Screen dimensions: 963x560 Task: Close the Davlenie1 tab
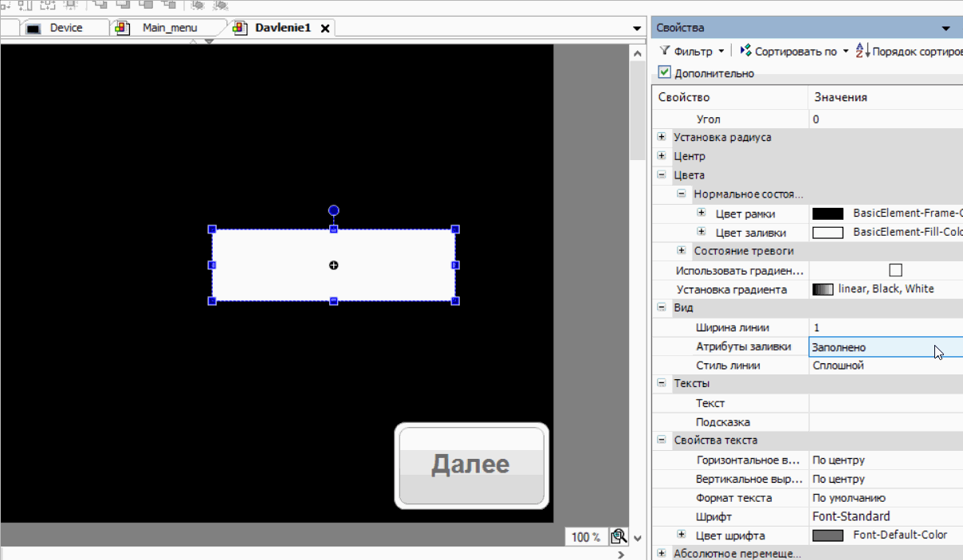click(x=325, y=28)
